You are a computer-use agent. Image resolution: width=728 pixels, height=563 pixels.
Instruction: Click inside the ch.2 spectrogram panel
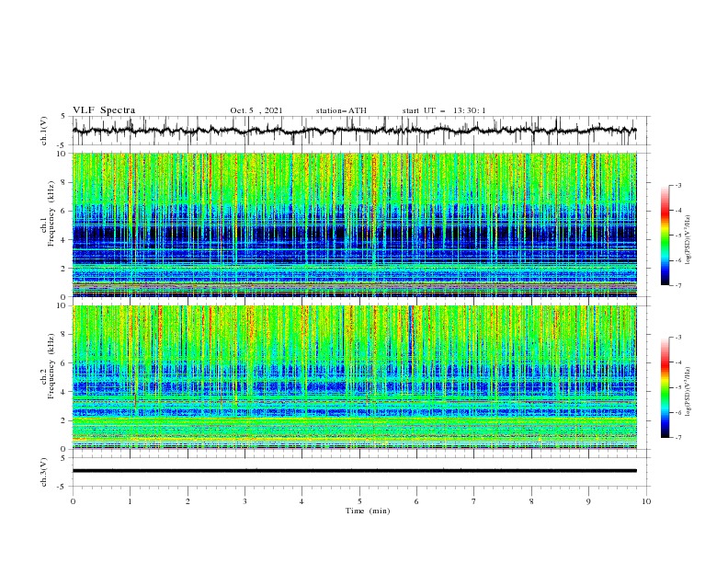point(354,377)
